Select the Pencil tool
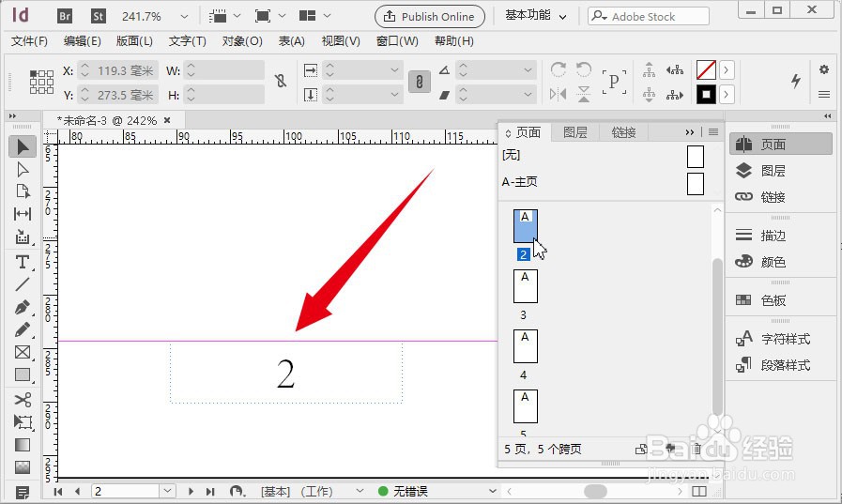 click(x=23, y=329)
